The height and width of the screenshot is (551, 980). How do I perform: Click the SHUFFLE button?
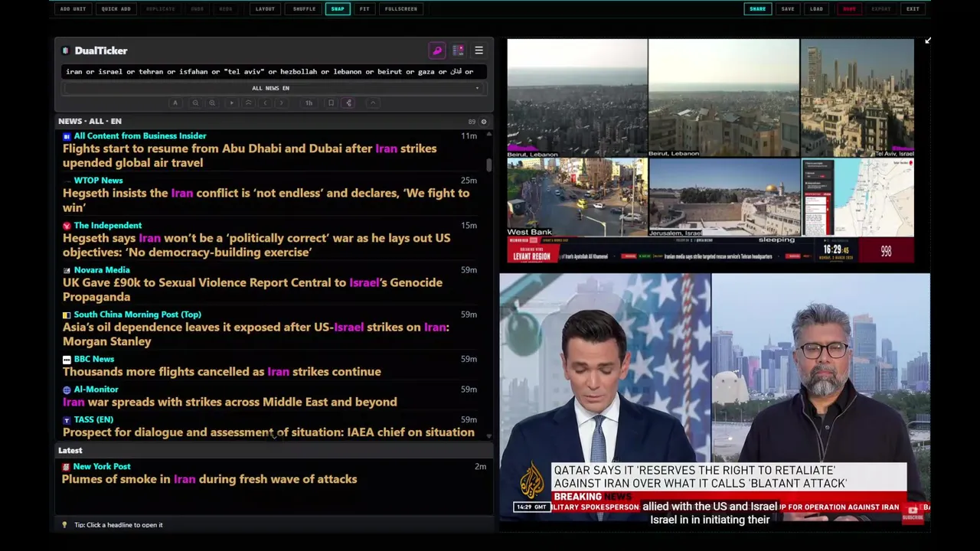304,9
